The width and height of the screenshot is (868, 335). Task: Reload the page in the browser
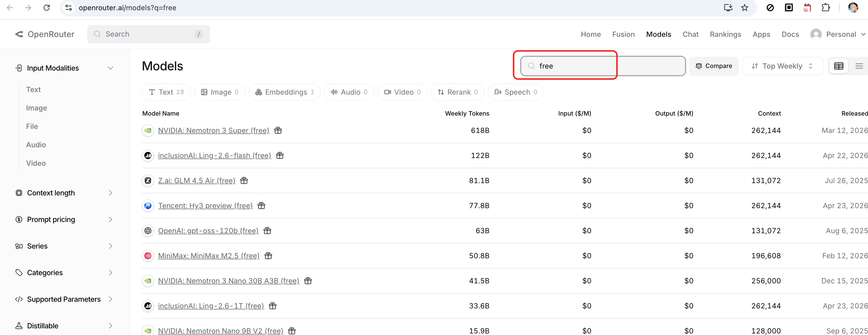(47, 7)
